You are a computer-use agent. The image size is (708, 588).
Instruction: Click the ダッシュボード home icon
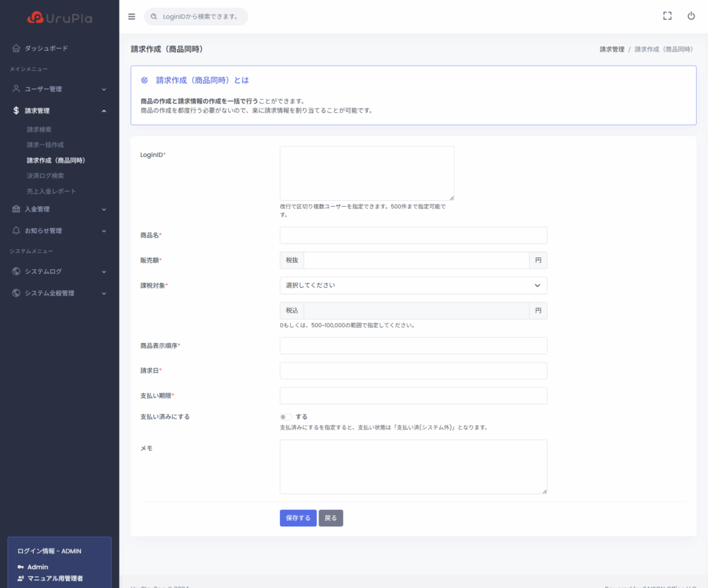[x=16, y=48]
